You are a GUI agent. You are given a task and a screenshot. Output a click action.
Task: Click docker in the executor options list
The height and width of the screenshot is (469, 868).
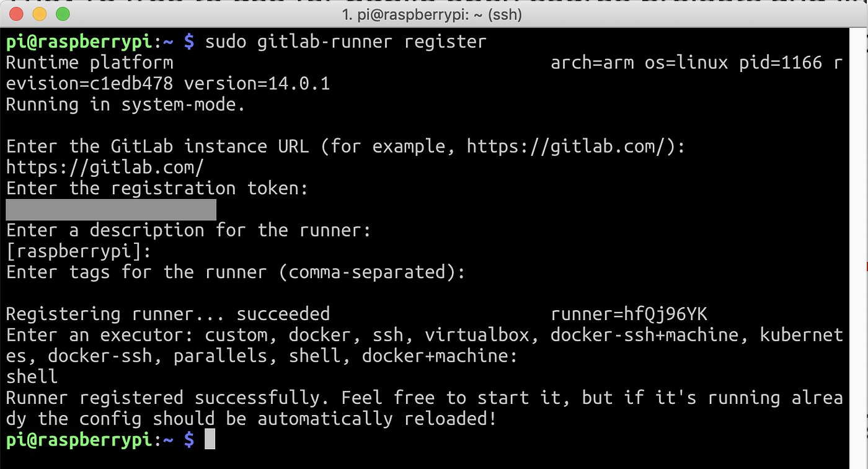point(316,334)
